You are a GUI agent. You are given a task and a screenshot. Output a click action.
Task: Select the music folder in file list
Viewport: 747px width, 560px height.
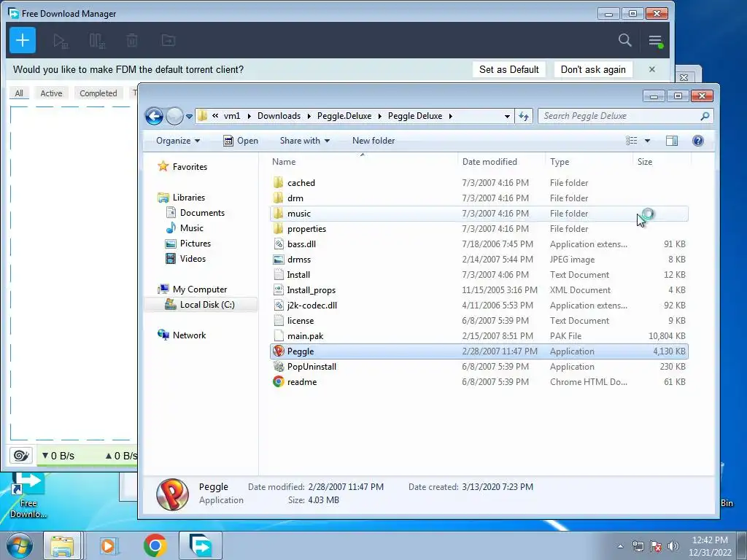(479, 214)
